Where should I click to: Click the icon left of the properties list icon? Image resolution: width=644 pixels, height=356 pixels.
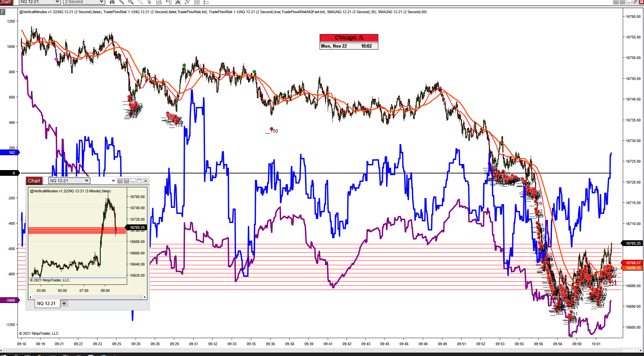pos(197,2)
